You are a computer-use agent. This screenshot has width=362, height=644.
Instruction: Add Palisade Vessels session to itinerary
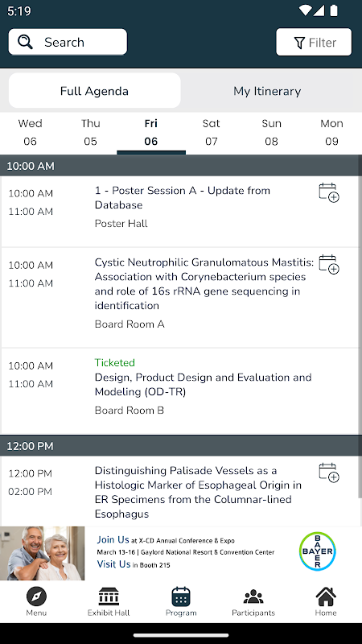point(329,473)
